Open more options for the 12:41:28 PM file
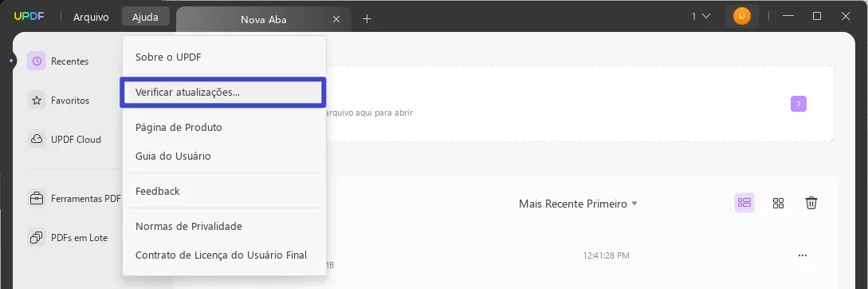Image resolution: width=868 pixels, height=289 pixels. 803,255
